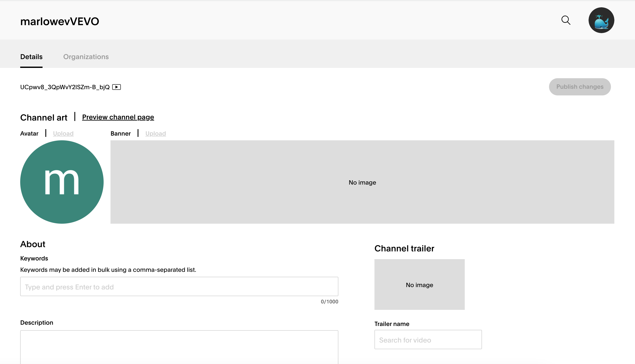635x364 pixels.
Task: Click the channel trailer 'No image' placeholder
Action: click(419, 284)
